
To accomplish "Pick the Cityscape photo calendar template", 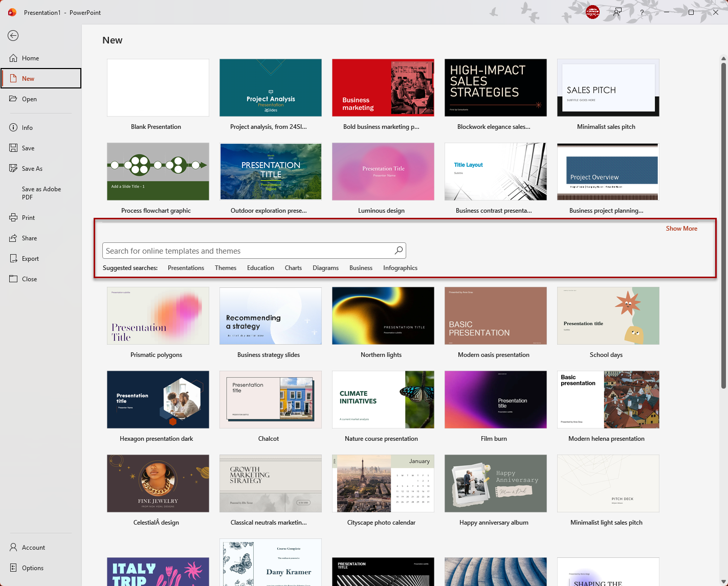I will coord(383,483).
